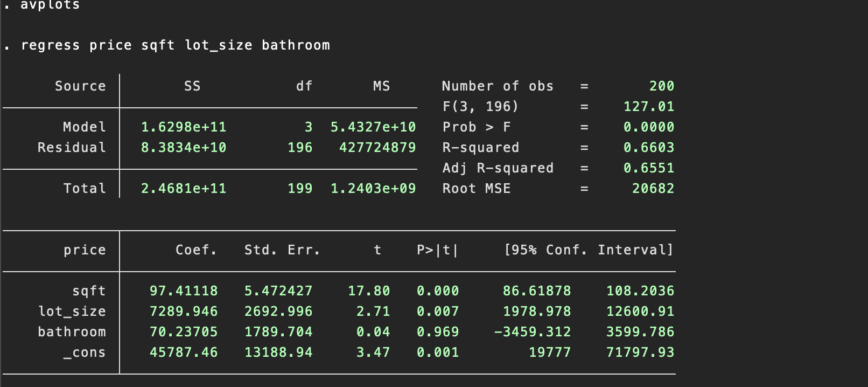Click the sqft coefficient 97.41118
The image size is (868, 387).
[184, 291]
